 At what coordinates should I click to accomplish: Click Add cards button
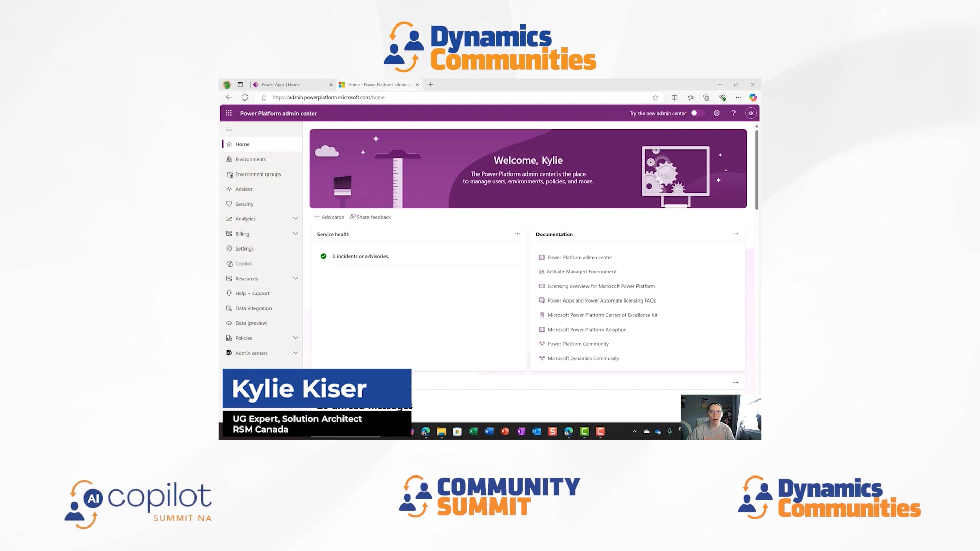point(329,217)
